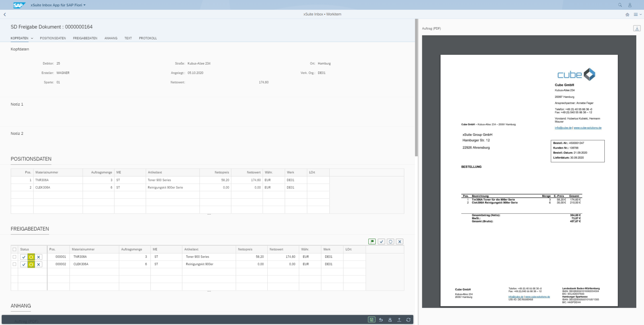Image resolution: width=644 pixels, height=325 pixels.
Task: Expand the table rows via the dotted expander
Action: [209, 290]
